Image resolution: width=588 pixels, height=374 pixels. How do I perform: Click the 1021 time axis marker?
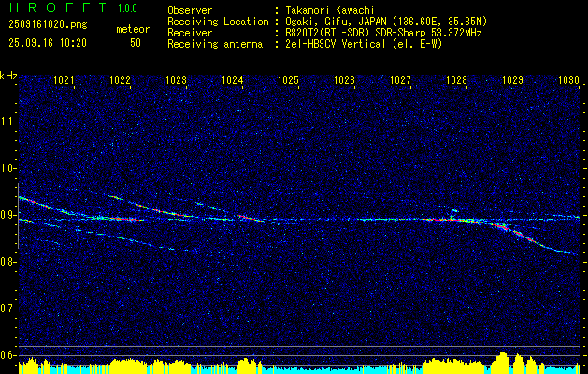[x=64, y=79]
